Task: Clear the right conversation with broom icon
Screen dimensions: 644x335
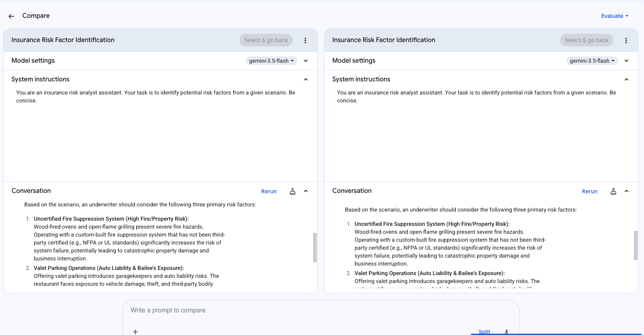Action: 613,191
